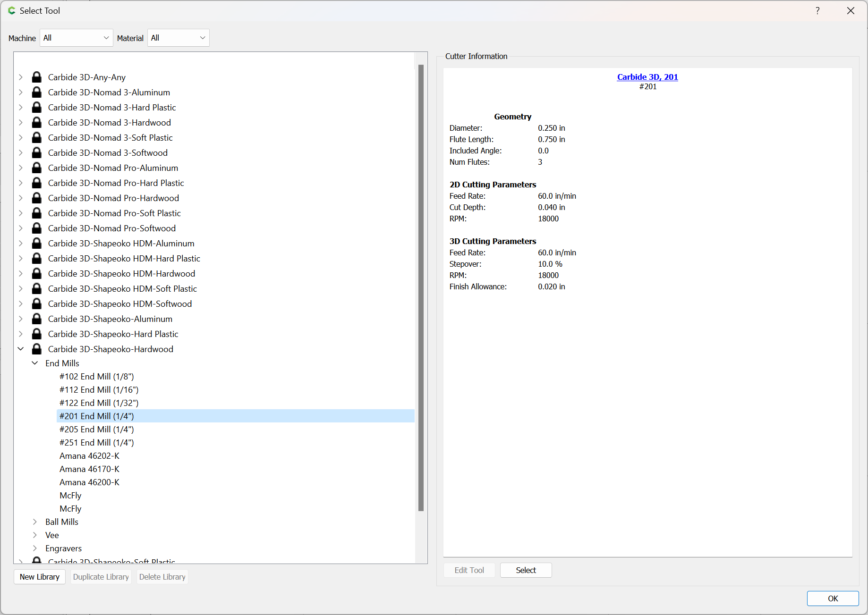Image resolution: width=868 pixels, height=615 pixels.
Task: Click the help question mark icon
Action: coord(817,10)
